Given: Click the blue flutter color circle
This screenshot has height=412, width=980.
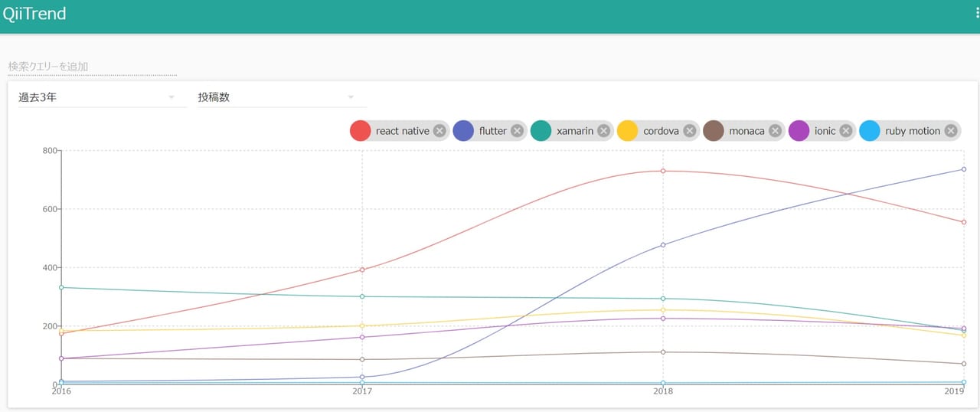Looking at the screenshot, I should pos(464,131).
